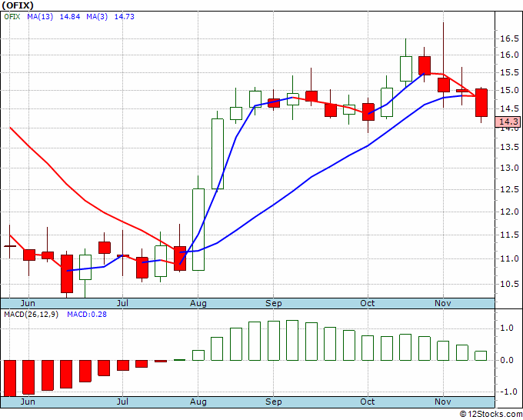Click the 0.0 MACD axis label
The height and width of the screenshot is (420, 523).
pyautogui.click(x=506, y=360)
